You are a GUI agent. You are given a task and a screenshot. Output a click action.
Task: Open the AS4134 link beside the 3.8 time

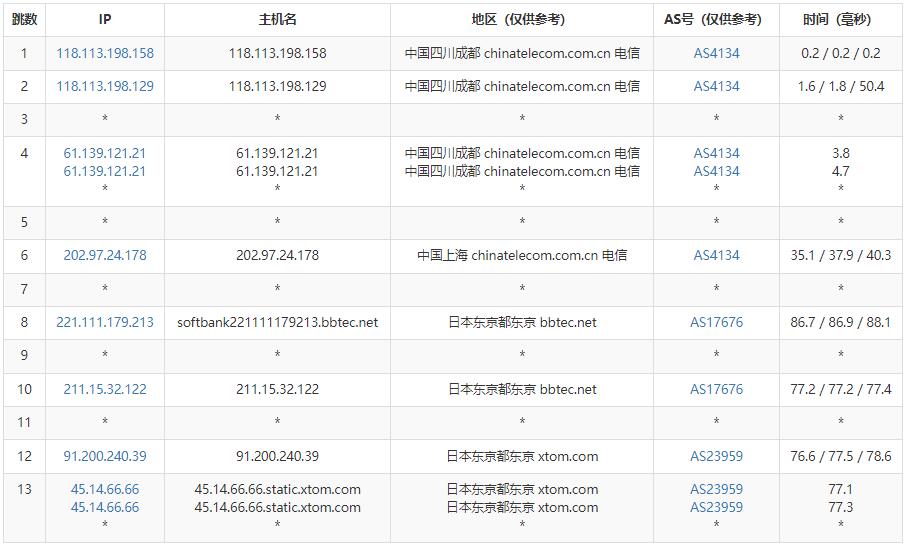(x=716, y=154)
